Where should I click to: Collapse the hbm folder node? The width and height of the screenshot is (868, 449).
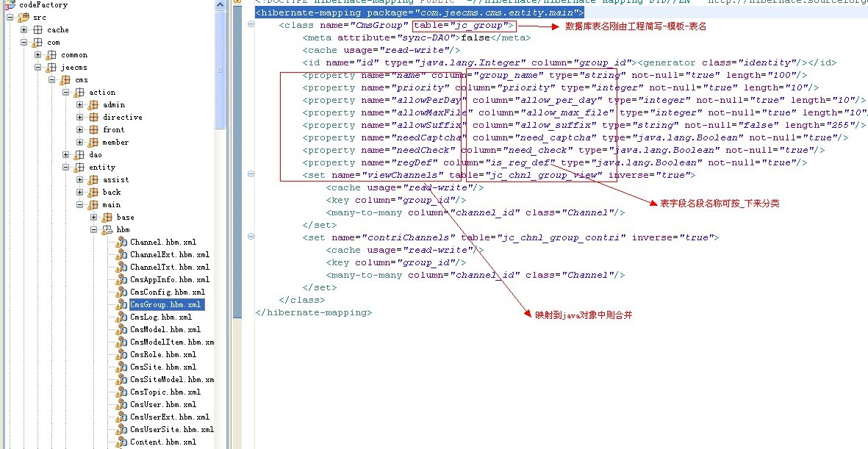tap(93, 229)
